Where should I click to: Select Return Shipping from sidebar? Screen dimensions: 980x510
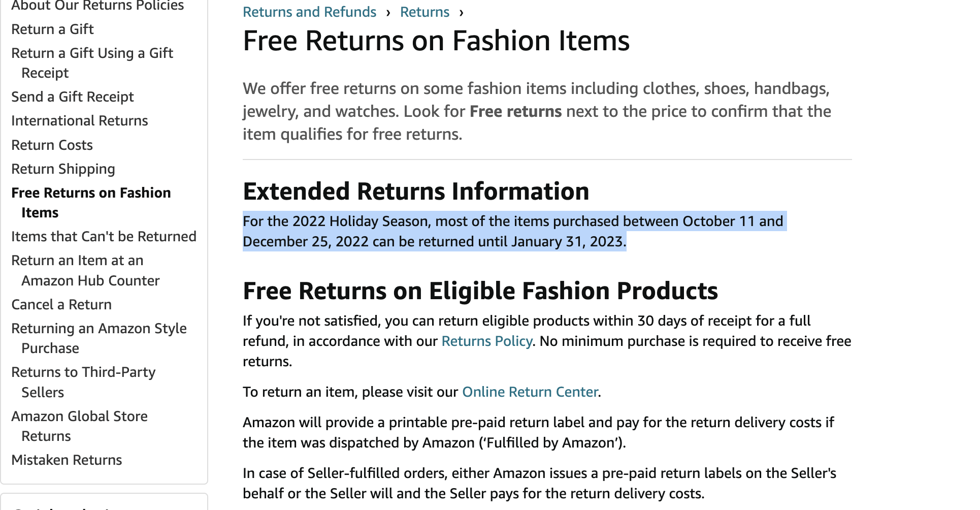coord(63,169)
